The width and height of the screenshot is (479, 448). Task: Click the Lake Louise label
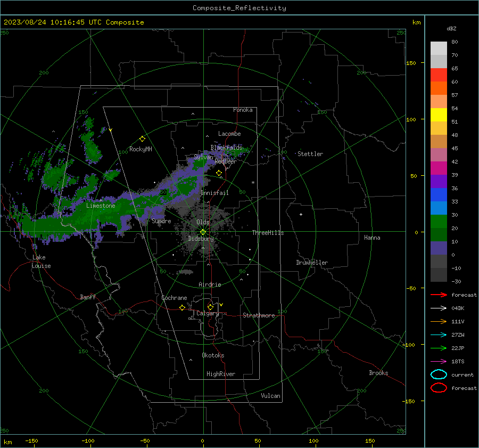tap(41, 262)
